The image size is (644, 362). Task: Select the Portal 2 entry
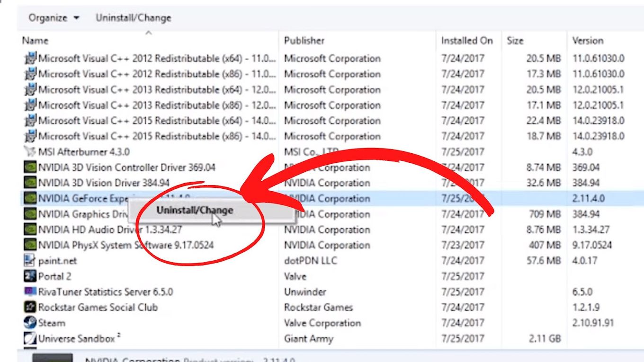coord(54,276)
